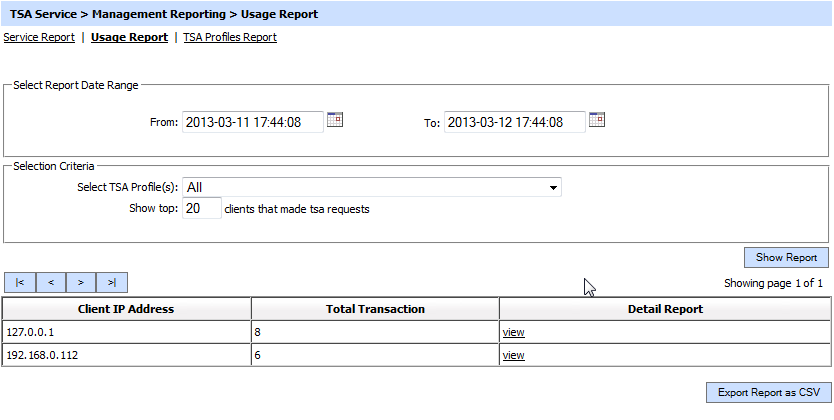Expand the Select TSA Profile(s) dropdown
Viewport: 834px width, 420px height.
[372, 187]
